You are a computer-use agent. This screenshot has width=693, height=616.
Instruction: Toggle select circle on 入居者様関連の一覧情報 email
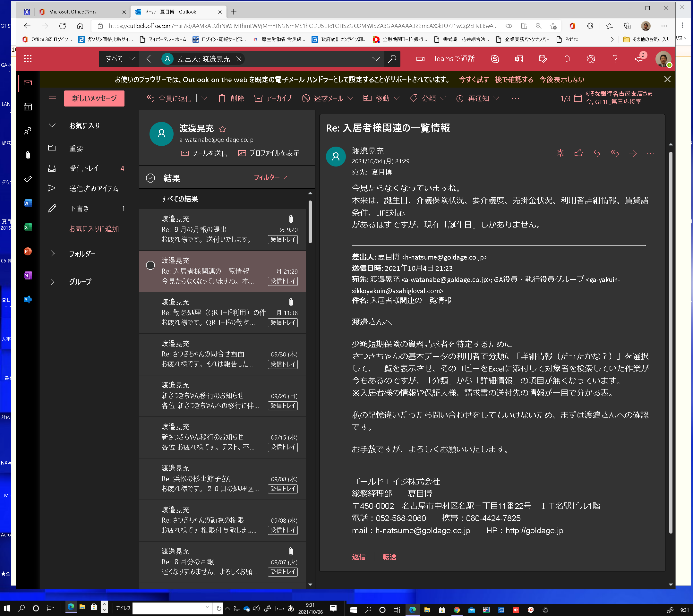tap(150, 265)
